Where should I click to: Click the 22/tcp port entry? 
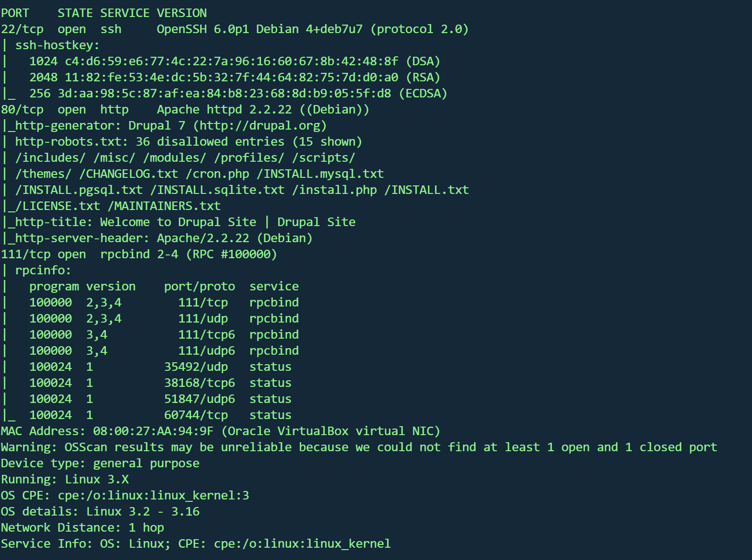pos(22,29)
